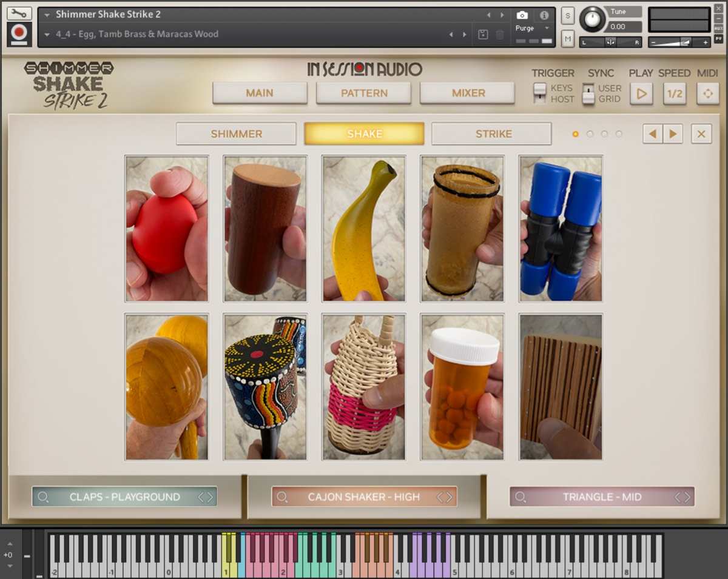Click the red In Session Audio instrument logo icon
The image size is (728, 579).
click(19, 34)
